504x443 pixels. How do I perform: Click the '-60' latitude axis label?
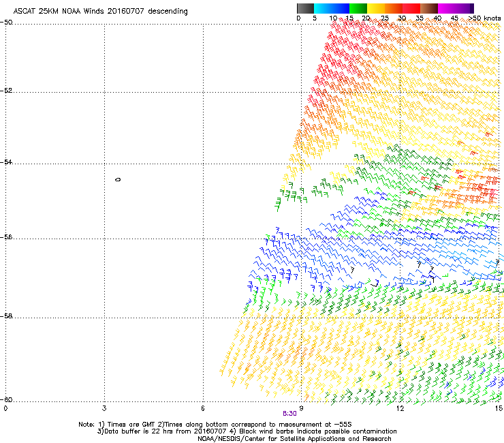click(6, 400)
